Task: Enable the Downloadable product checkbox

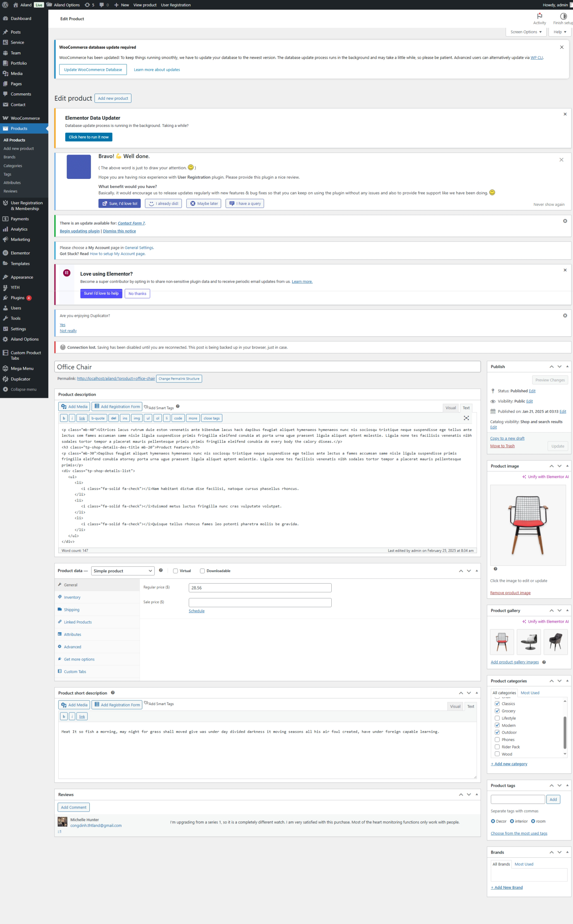Action: [202, 571]
